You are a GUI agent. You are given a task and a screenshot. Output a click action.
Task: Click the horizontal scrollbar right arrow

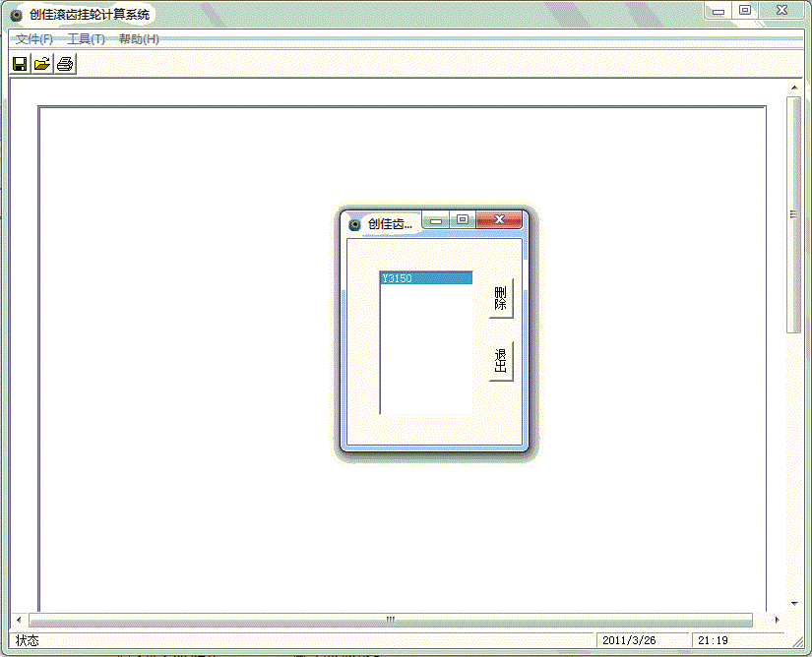point(777,620)
